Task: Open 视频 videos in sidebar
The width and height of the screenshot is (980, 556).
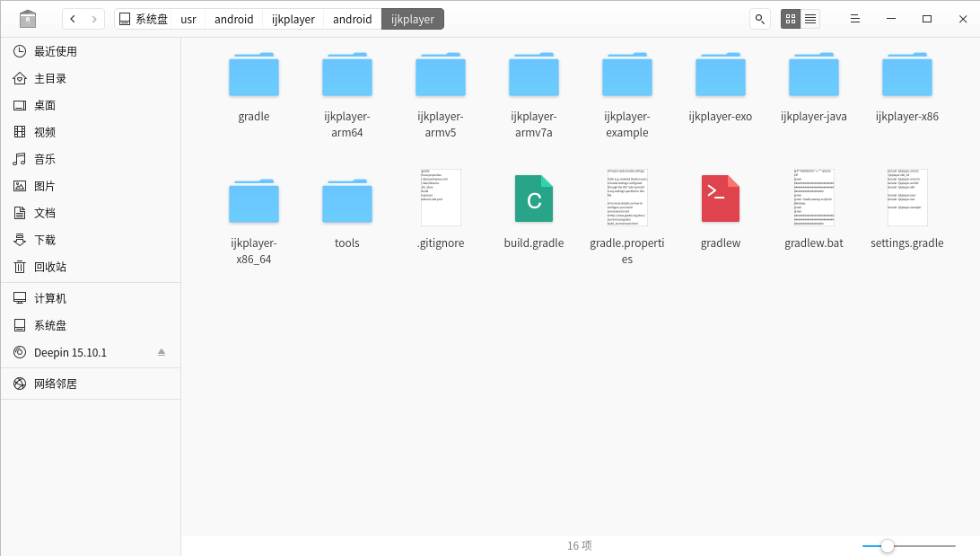Action: pyautogui.click(x=91, y=132)
